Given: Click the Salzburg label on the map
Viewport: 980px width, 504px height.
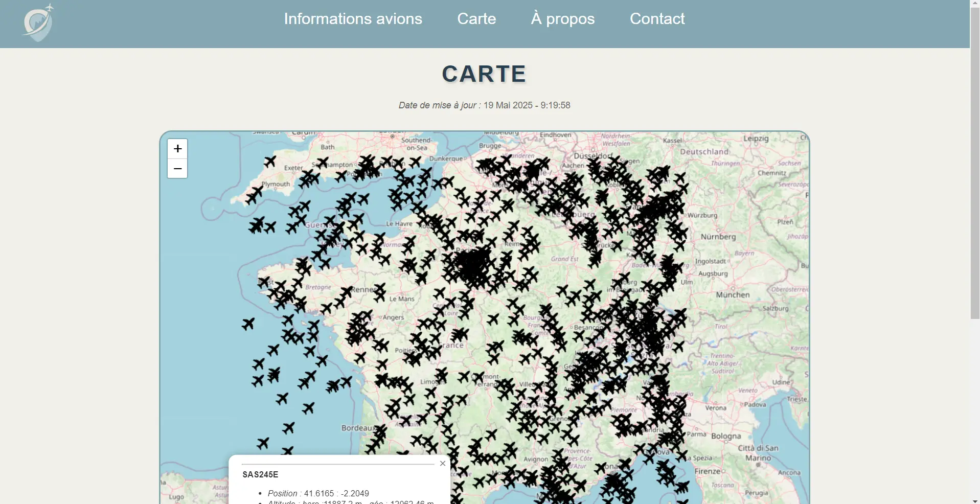Looking at the screenshot, I should [776, 308].
